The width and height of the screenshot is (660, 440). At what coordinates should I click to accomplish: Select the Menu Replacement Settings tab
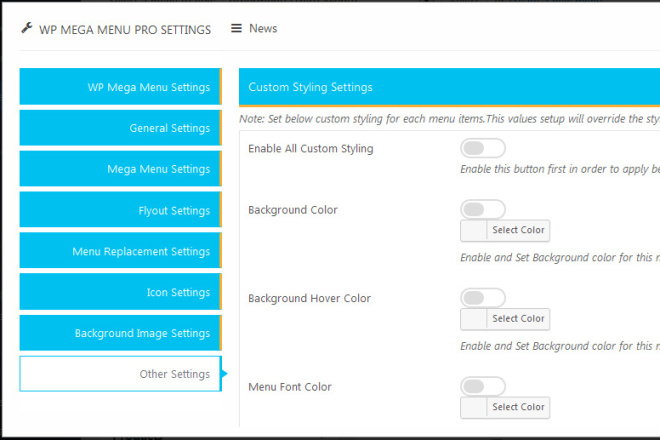click(120, 252)
